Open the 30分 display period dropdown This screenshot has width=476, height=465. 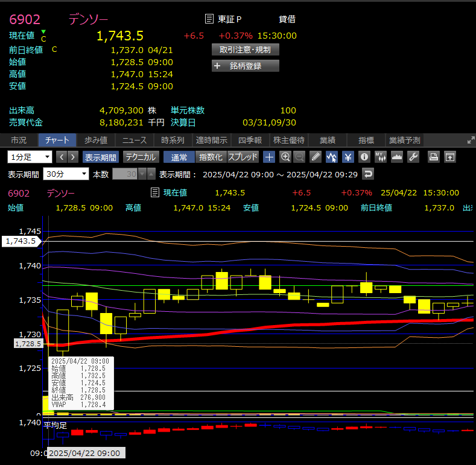coord(66,174)
